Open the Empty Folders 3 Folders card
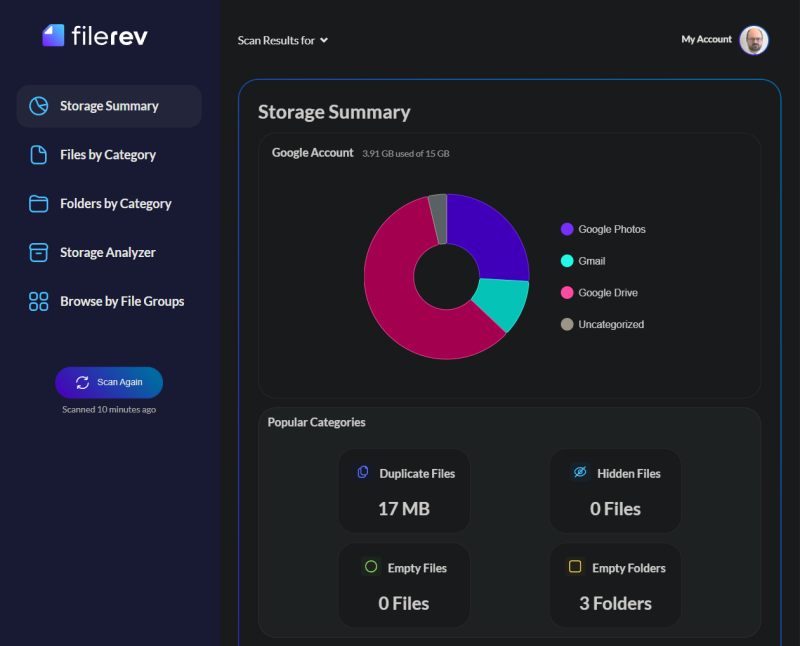 coord(615,585)
